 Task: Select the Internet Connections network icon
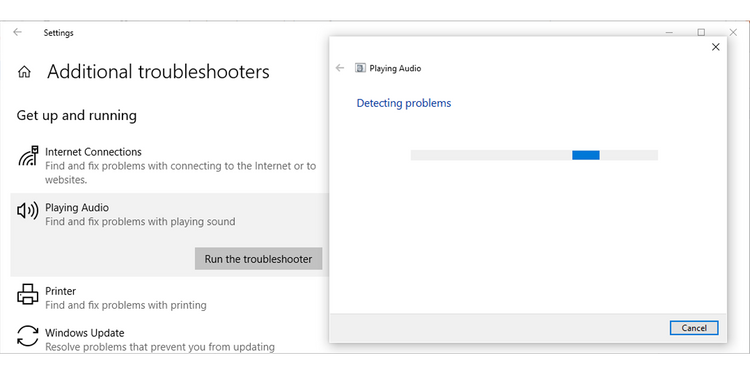point(28,156)
